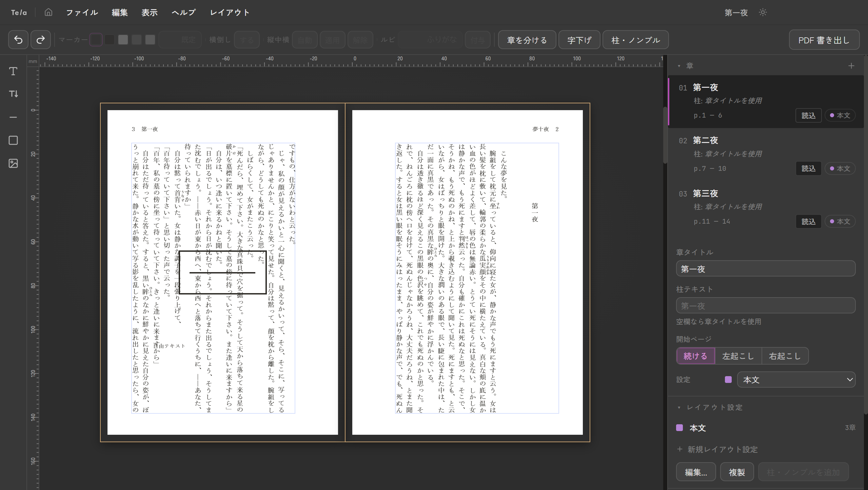Select the Rectangle frame tool
The image size is (868, 490).
click(x=13, y=140)
